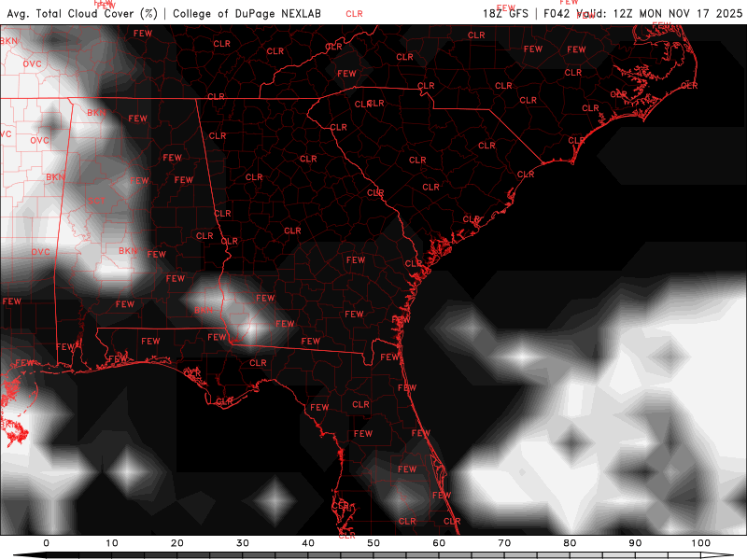Click the '40' value on the colorbar scale
747x560 pixels.
pyautogui.click(x=308, y=543)
